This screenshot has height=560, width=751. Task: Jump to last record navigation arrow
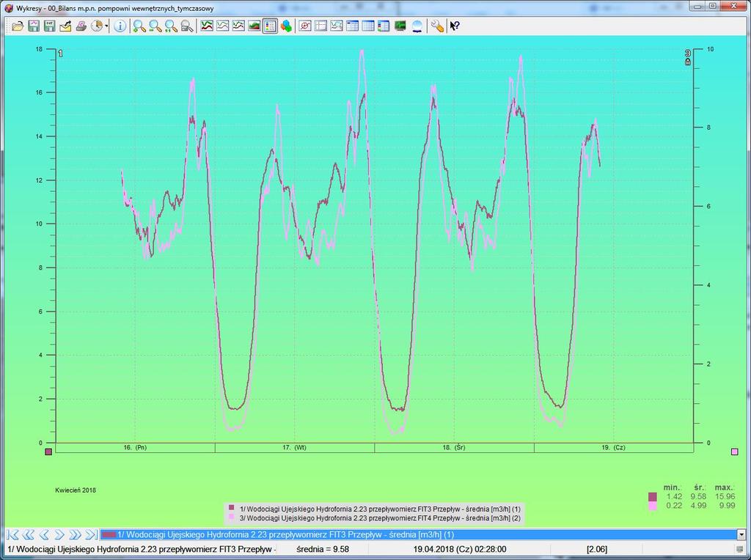[x=91, y=534]
